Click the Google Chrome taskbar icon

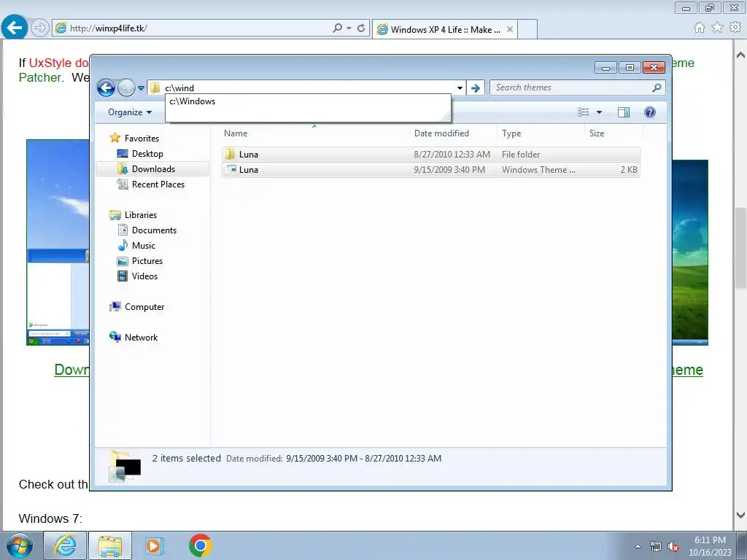(200, 545)
